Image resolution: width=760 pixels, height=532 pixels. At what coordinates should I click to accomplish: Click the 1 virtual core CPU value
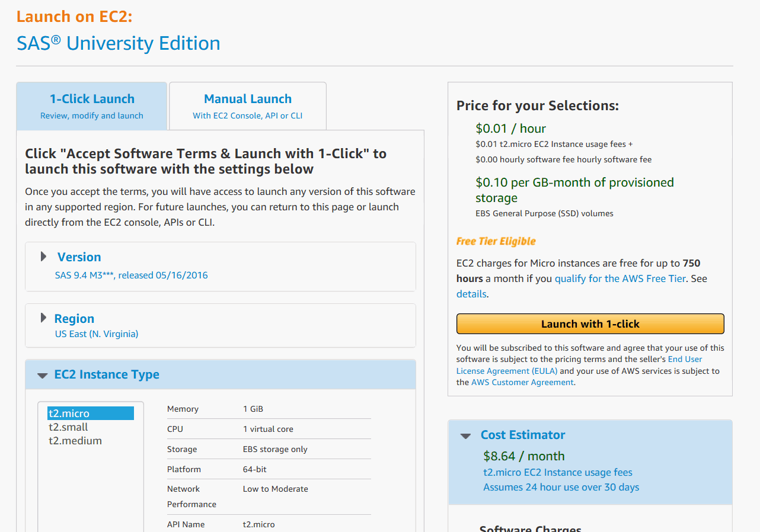(x=268, y=429)
